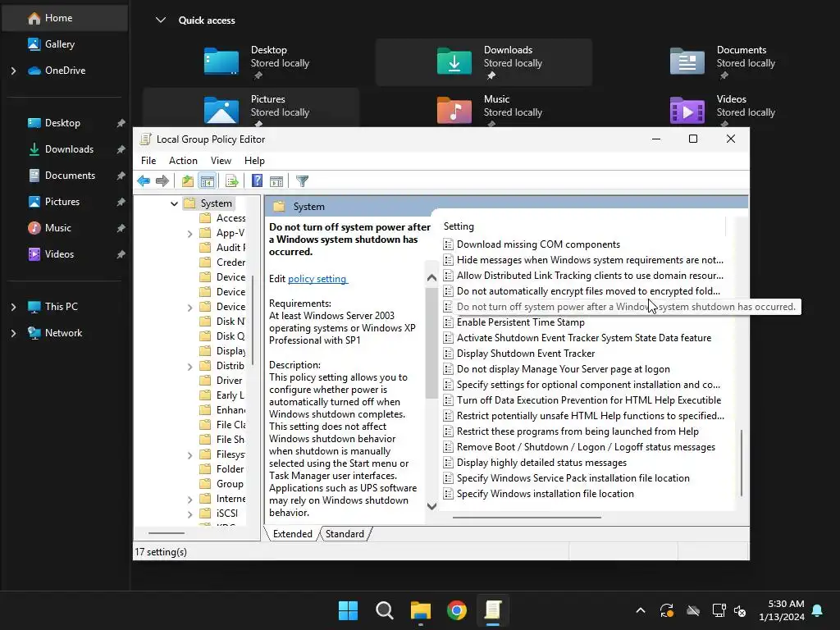Image resolution: width=840 pixels, height=630 pixels.
Task: Open Desktop folder tile in Quick access
Action: click(x=251, y=62)
